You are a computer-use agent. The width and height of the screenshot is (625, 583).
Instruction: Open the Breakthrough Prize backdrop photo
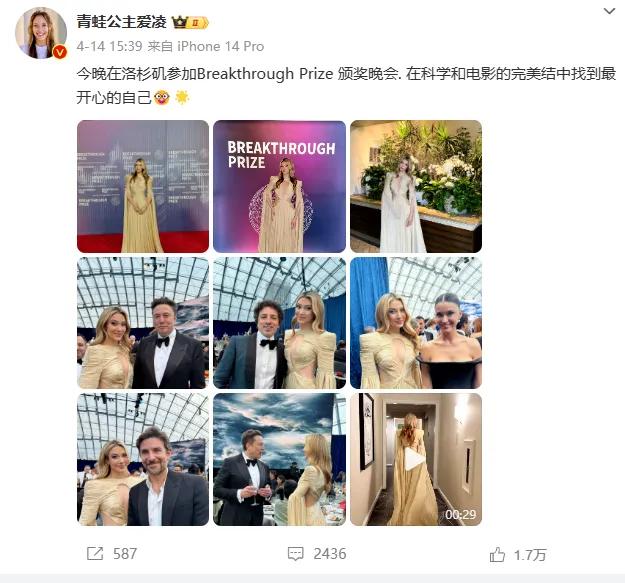point(279,186)
